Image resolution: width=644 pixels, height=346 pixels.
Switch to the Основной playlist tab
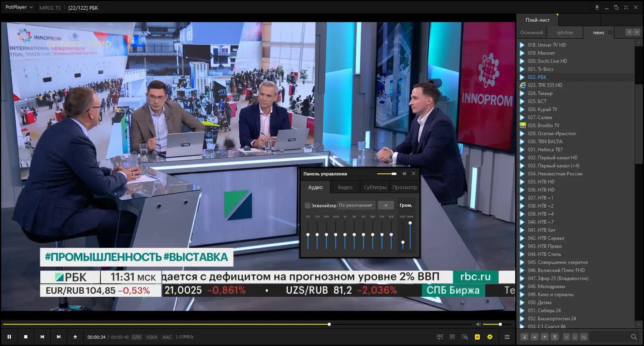point(531,33)
